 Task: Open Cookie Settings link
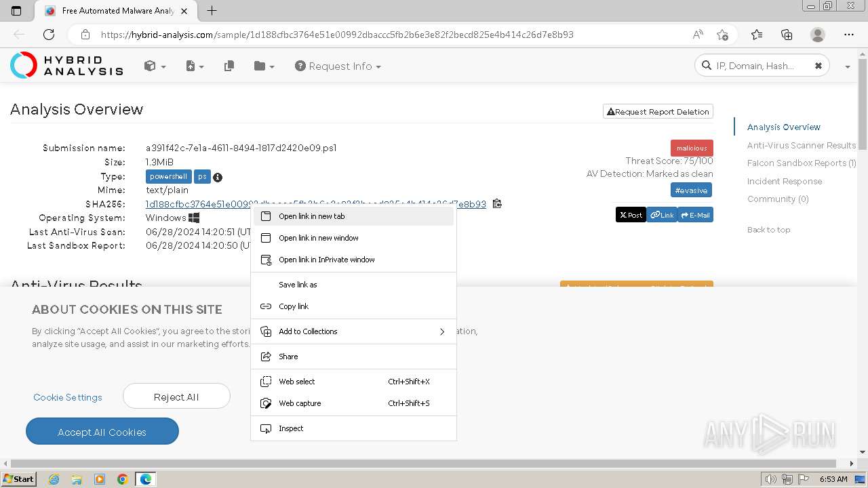[68, 397]
